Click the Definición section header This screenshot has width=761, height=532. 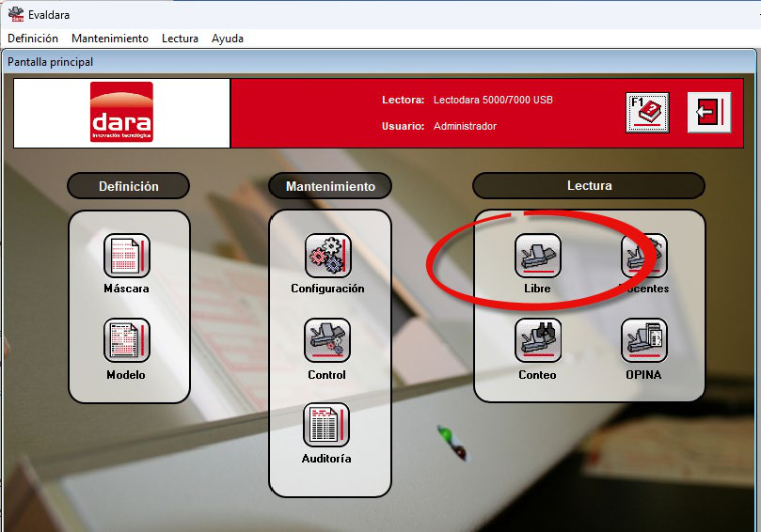129,186
